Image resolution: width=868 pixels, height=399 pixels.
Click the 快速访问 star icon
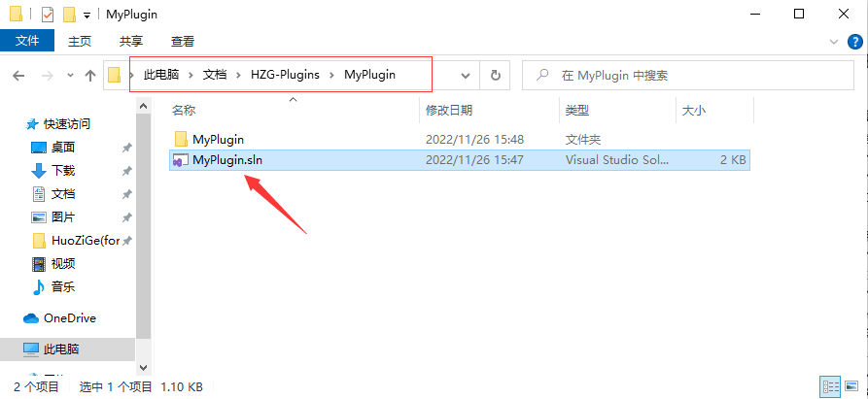click(32, 124)
